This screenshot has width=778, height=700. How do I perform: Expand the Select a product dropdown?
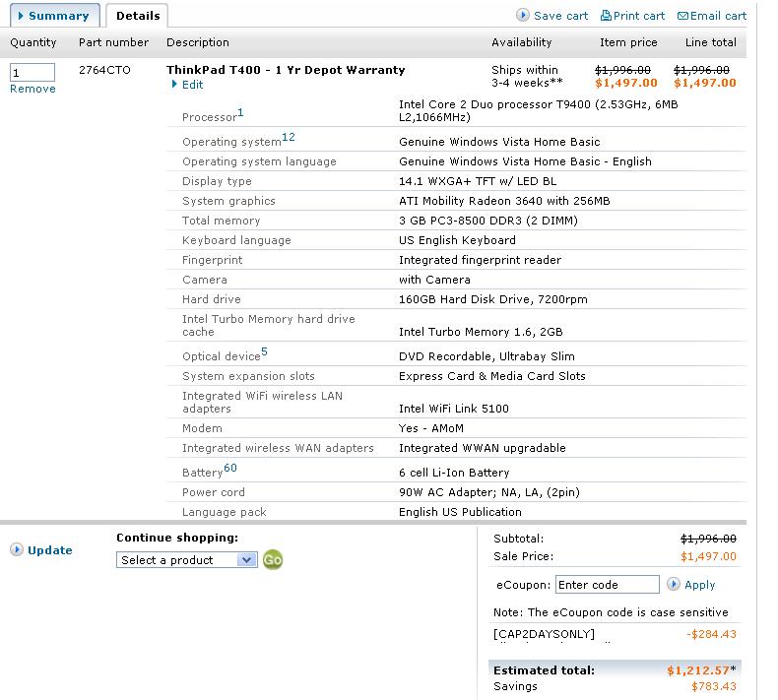coord(187,560)
